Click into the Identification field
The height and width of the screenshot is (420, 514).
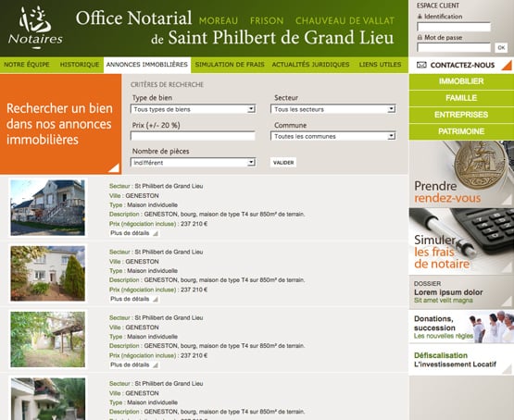click(x=454, y=27)
